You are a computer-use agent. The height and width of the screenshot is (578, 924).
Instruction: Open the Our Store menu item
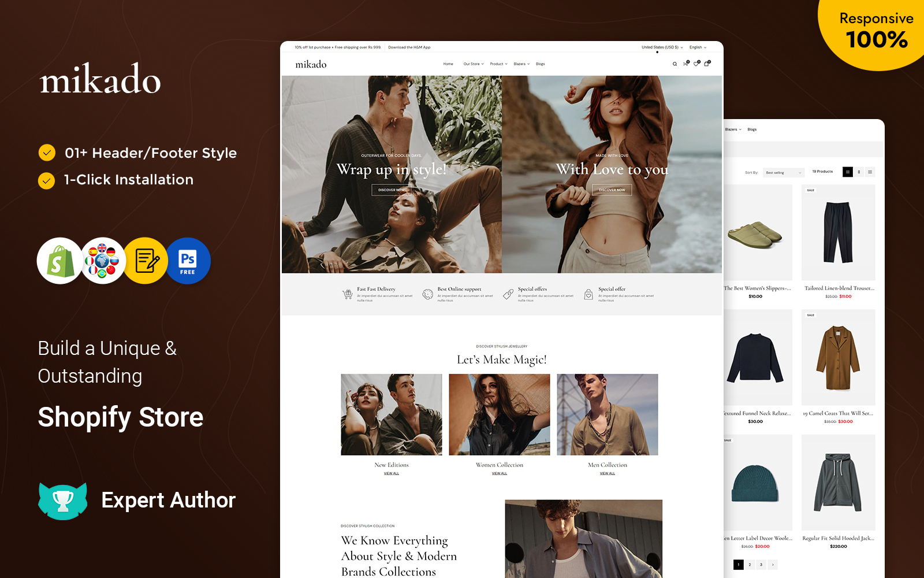click(473, 64)
